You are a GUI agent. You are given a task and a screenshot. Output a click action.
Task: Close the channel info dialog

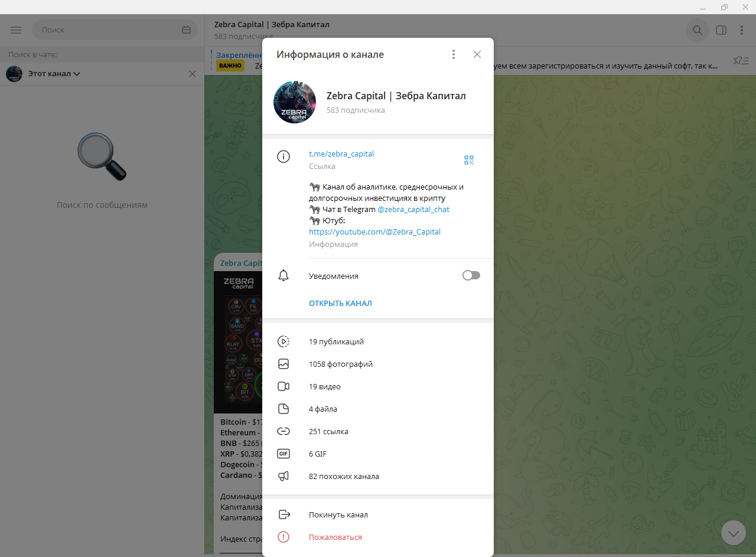(x=477, y=54)
